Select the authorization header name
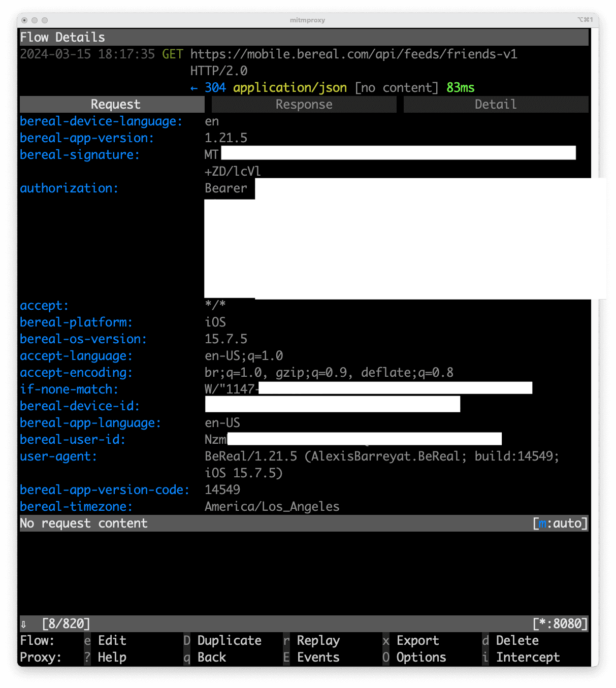Viewport: 616px width, 688px height. pyautogui.click(x=69, y=188)
